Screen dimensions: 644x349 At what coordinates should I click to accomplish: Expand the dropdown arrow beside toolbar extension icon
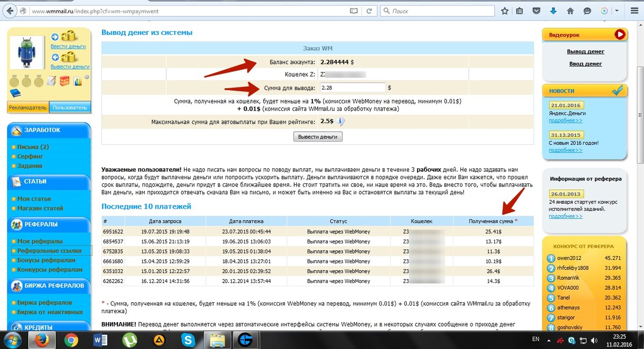(x=617, y=11)
